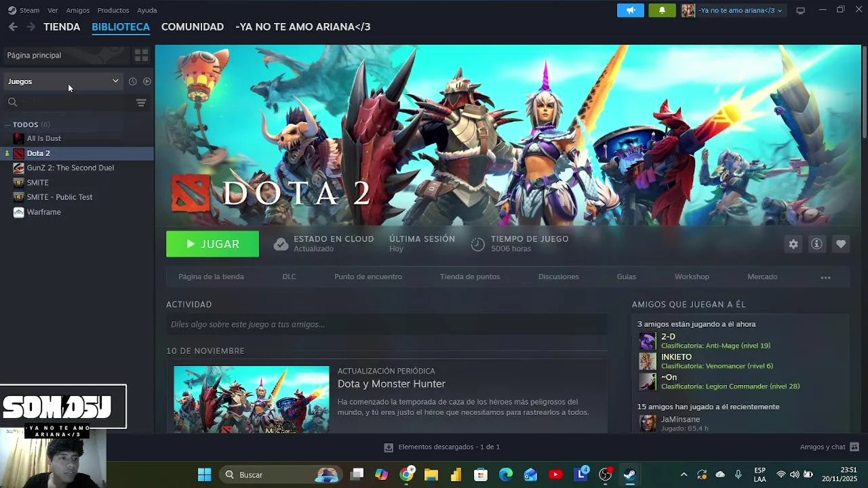Show ready-to-play games filter icon
The image size is (868, 488).
[x=147, y=81]
